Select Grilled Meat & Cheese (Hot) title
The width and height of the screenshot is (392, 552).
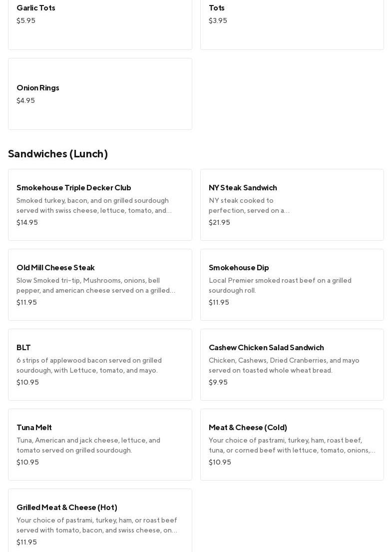tap(67, 508)
